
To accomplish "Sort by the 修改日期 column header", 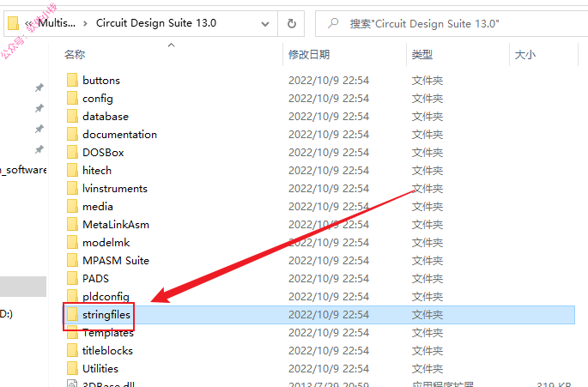I will click(309, 55).
